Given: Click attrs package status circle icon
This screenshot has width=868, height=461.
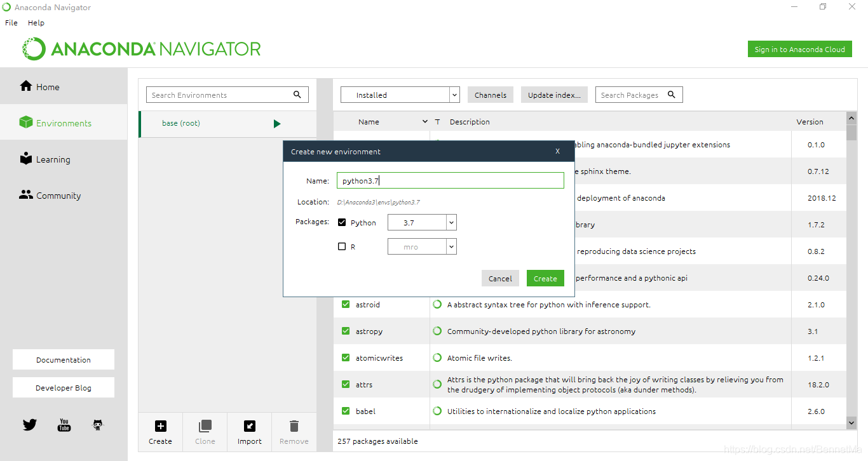Looking at the screenshot, I should click(437, 384).
